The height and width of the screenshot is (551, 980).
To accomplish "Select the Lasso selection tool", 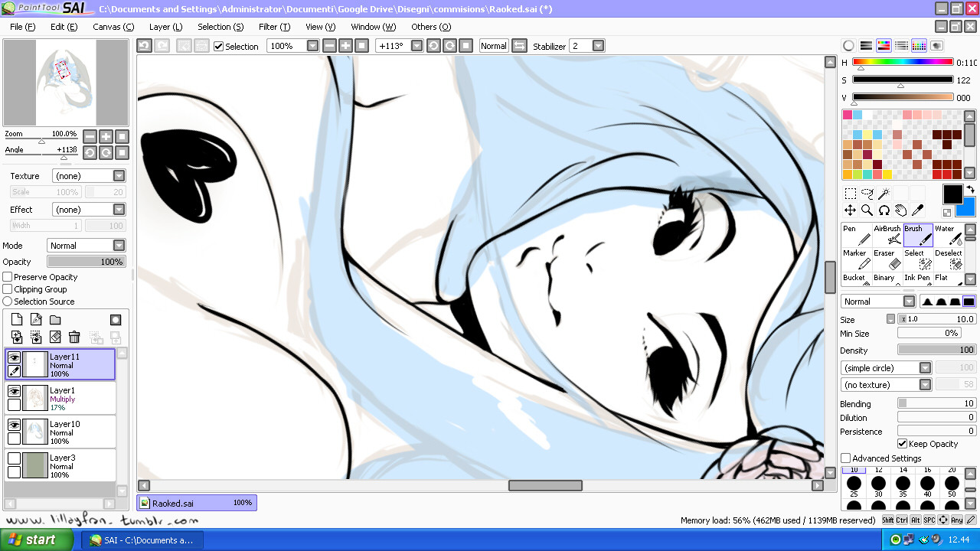I will pos(867,194).
